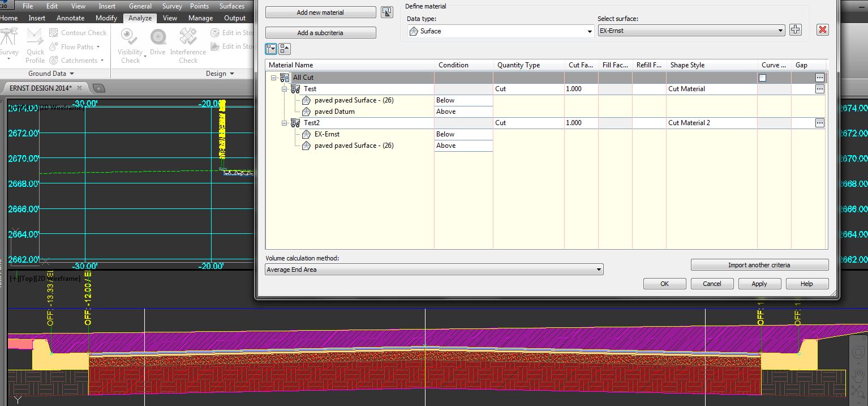
Task: Switch to the Annotate ribbon tab
Action: coord(71,18)
